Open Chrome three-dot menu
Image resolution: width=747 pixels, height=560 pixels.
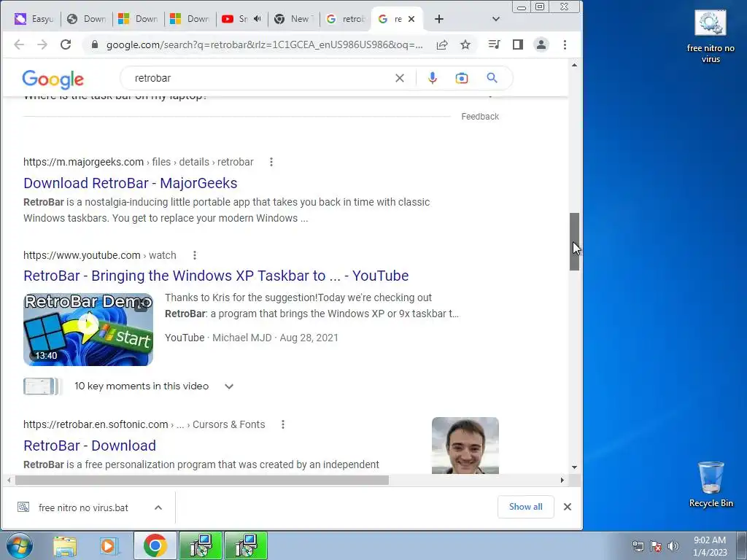[565, 44]
